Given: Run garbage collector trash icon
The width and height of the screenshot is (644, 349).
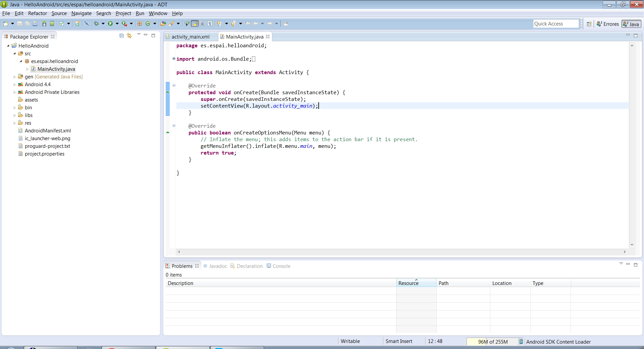Looking at the screenshot, I should click(521, 342).
